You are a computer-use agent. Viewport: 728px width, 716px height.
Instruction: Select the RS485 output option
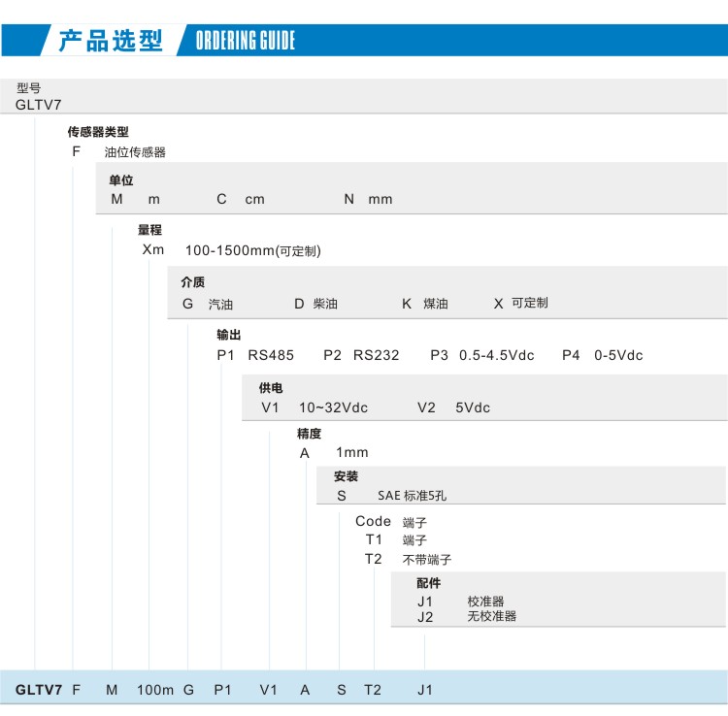(271, 355)
